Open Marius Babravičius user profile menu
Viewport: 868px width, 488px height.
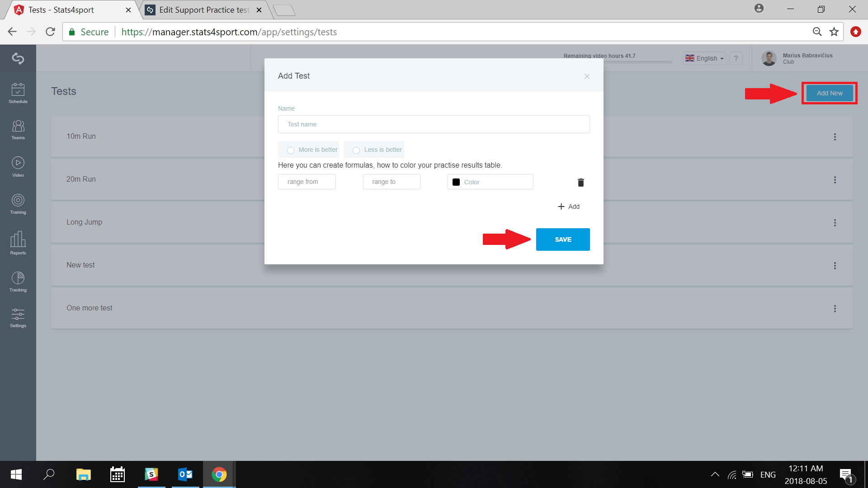pos(798,58)
